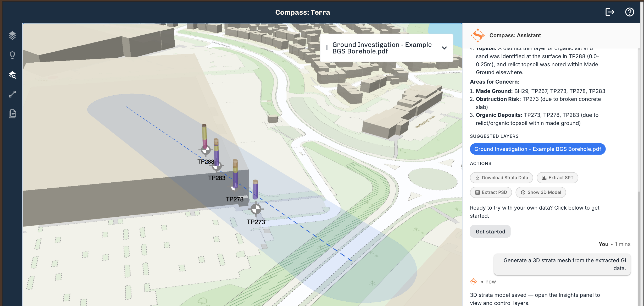Sign out using the logout icon

[610, 12]
